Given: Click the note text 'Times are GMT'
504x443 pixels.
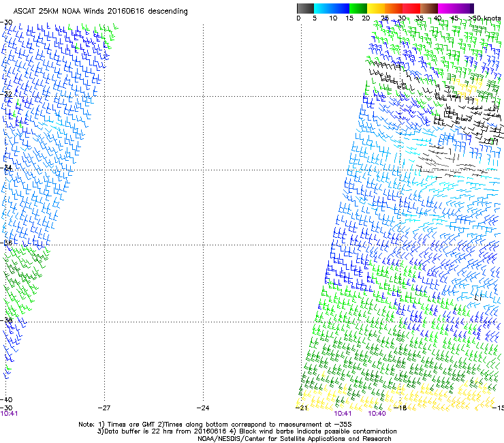Looking at the screenshot, I should tap(131, 425).
